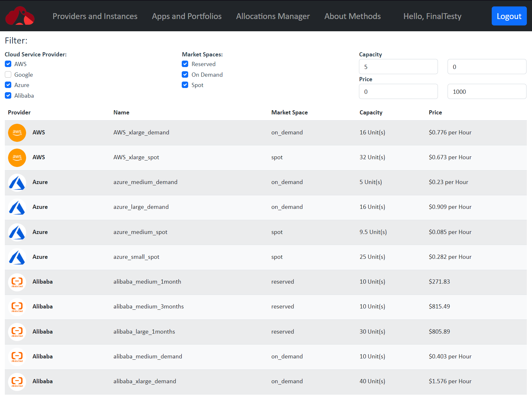Focus the minimum Capacity field showing 5

[x=398, y=67]
